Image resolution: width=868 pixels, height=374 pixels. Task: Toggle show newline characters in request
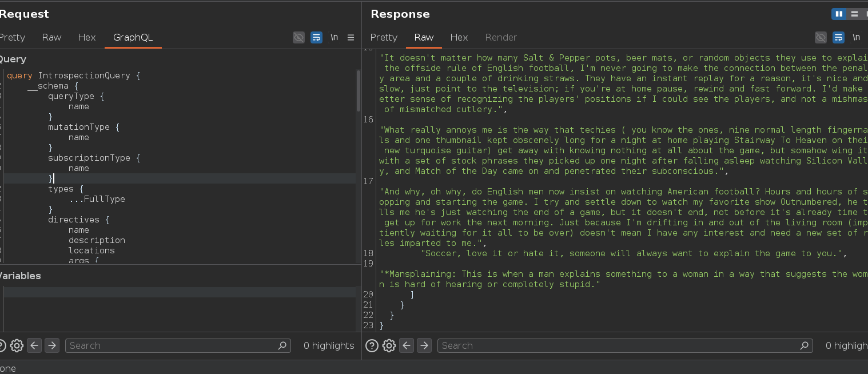[x=334, y=37]
